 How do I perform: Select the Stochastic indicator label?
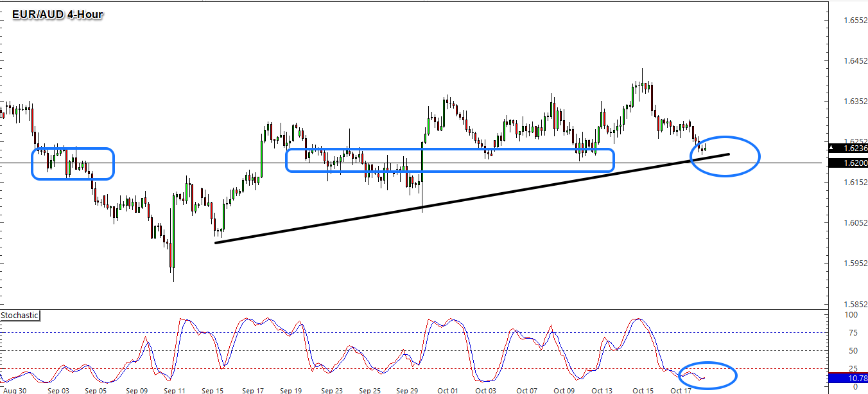(x=20, y=316)
